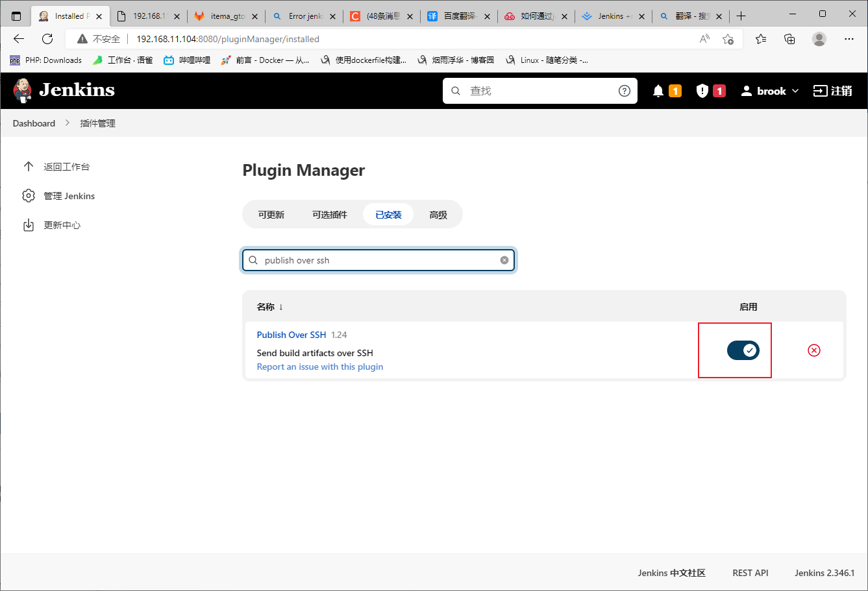Open 管理 Jenkins in sidebar

pyautogui.click(x=58, y=196)
